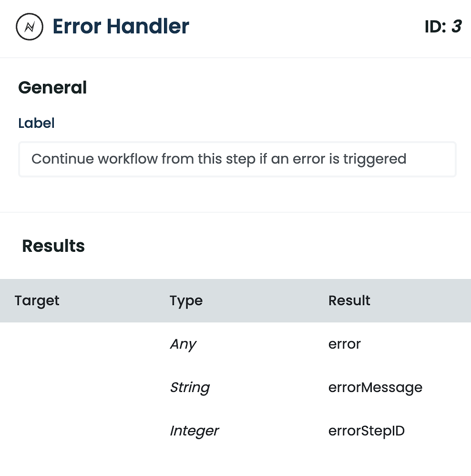Click the Result column header
471x476 pixels.
coord(349,300)
